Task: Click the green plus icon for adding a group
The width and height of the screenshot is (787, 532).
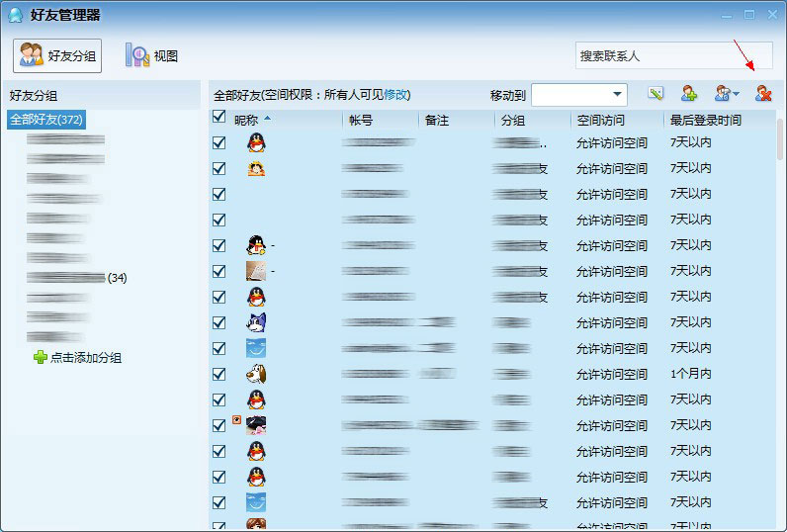Action: (41, 357)
